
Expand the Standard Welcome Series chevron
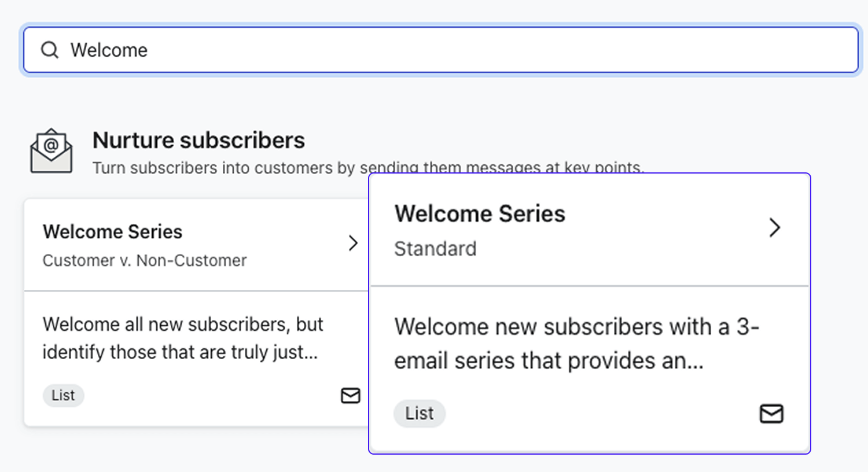(x=775, y=227)
